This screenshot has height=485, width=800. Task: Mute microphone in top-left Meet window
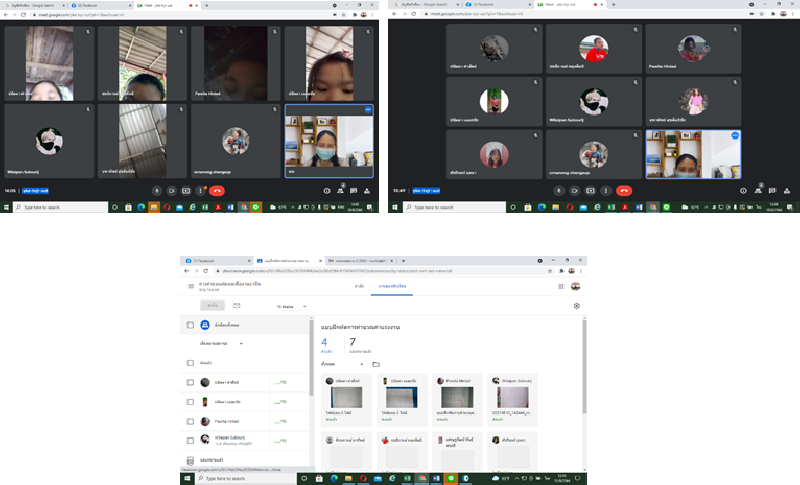pyautogui.click(x=156, y=190)
